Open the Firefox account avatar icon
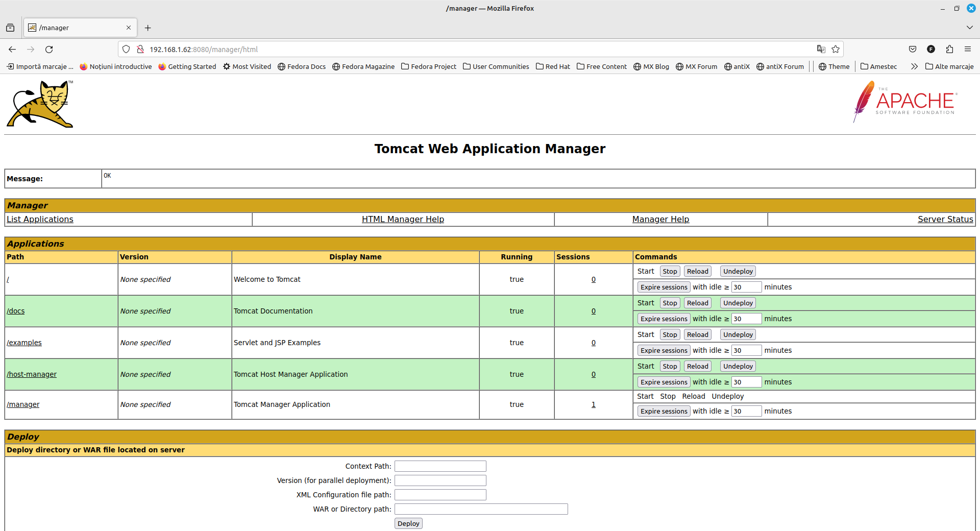 point(931,49)
